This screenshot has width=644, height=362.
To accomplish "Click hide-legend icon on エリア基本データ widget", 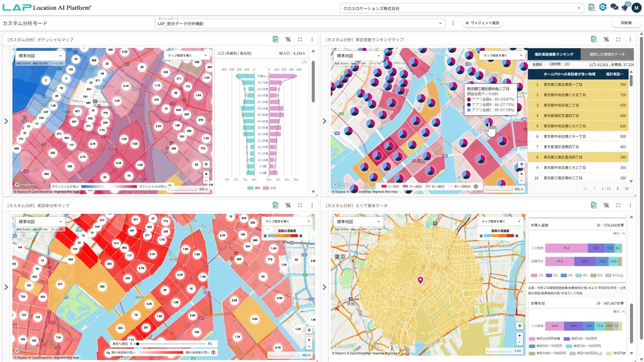I will click(606, 205).
